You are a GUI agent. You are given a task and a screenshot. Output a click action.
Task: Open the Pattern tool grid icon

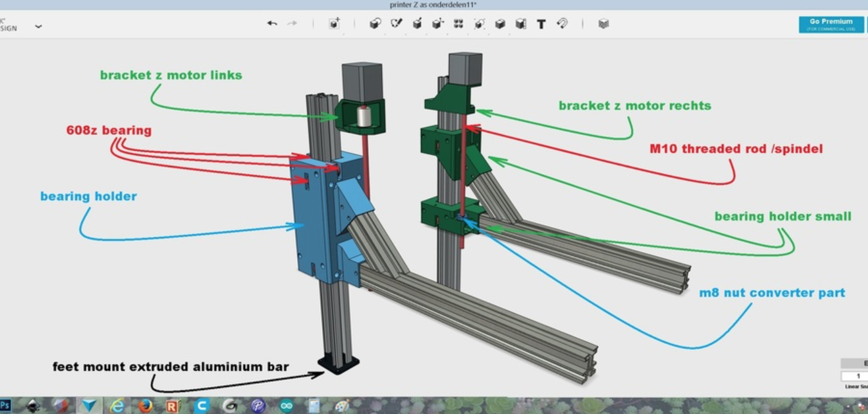458,24
